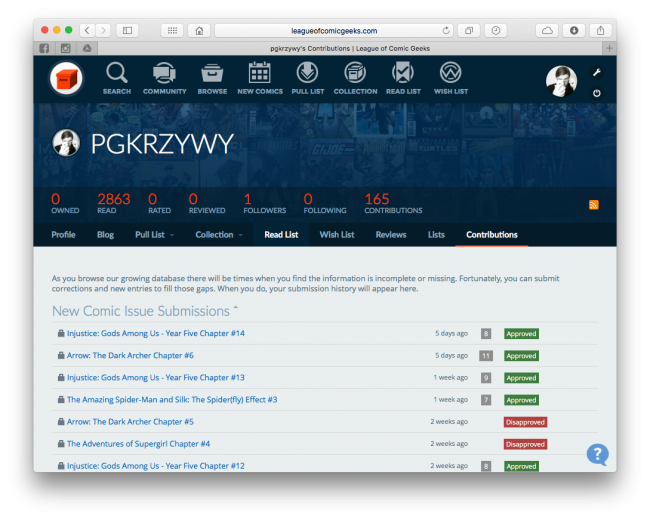Image resolution: width=650 pixels, height=520 pixels.
Task: Open the wrench settings icon
Action: pyautogui.click(x=597, y=73)
